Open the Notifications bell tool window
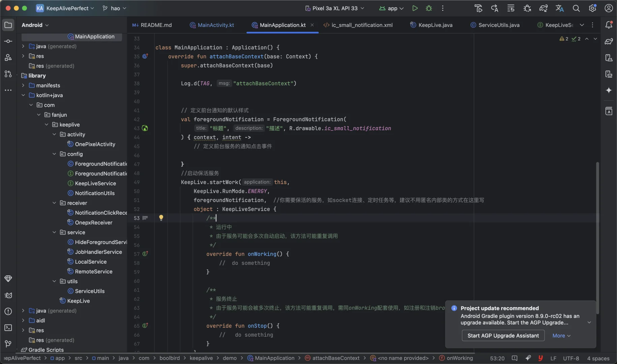The width and height of the screenshot is (617, 364). [609, 25]
